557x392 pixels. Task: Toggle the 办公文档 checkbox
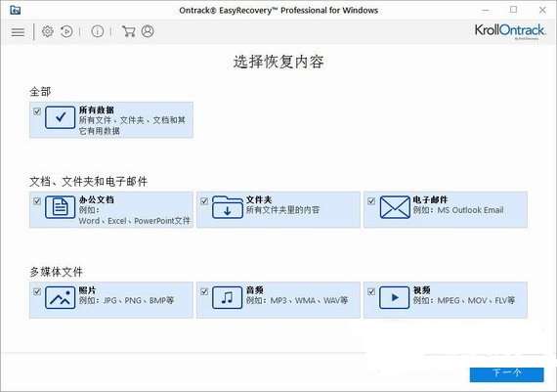point(37,201)
